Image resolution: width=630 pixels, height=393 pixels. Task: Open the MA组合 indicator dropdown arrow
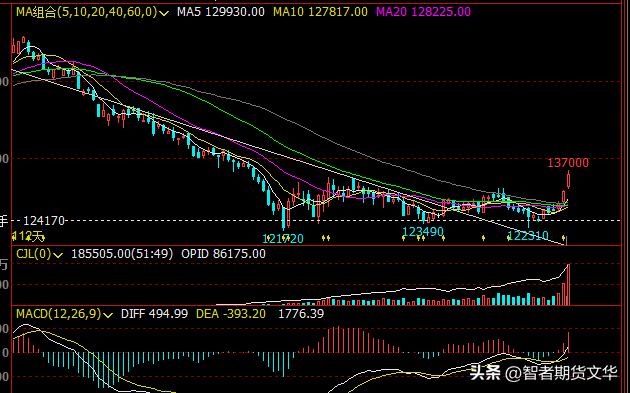164,13
